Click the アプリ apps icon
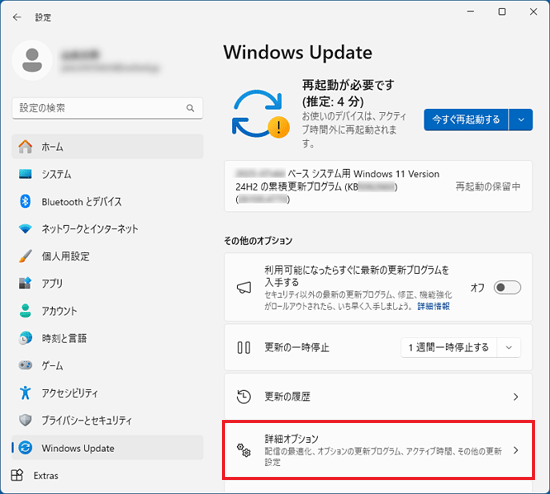 pos(25,283)
